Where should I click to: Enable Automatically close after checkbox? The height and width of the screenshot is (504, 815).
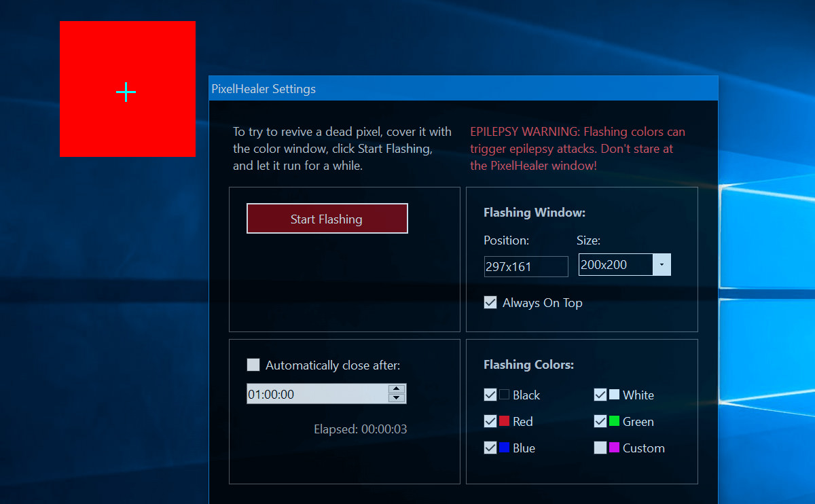click(253, 365)
